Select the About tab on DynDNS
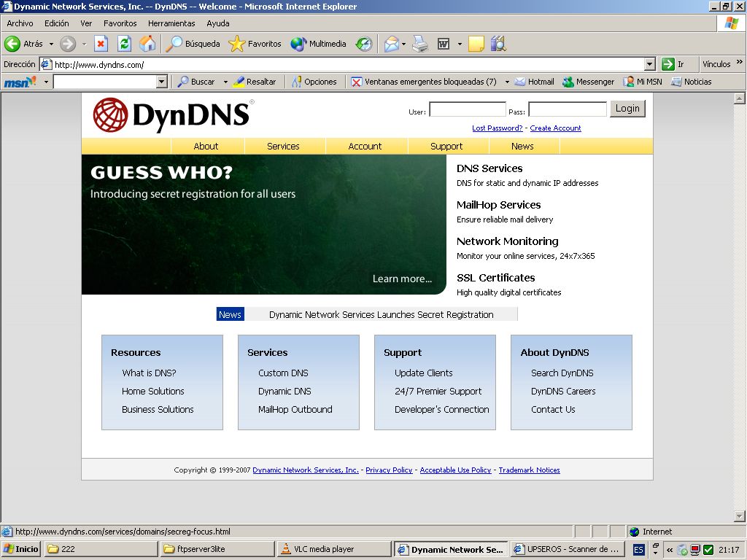 coord(206,146)
